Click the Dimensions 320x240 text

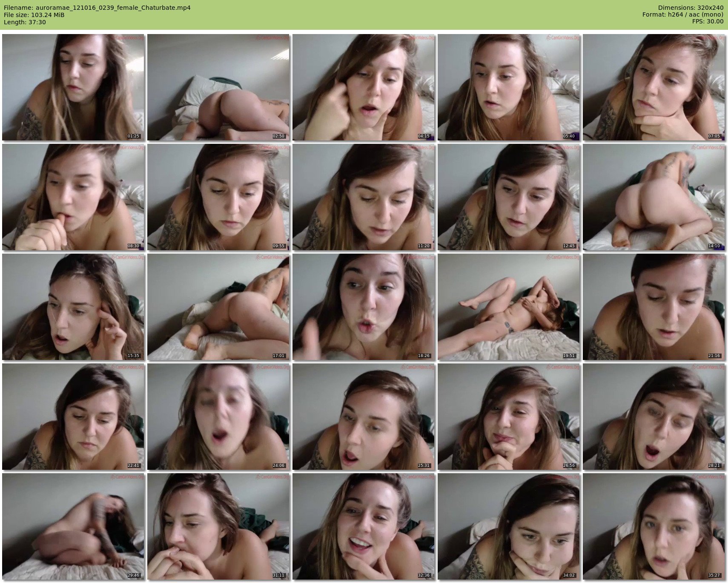point(691,8)
